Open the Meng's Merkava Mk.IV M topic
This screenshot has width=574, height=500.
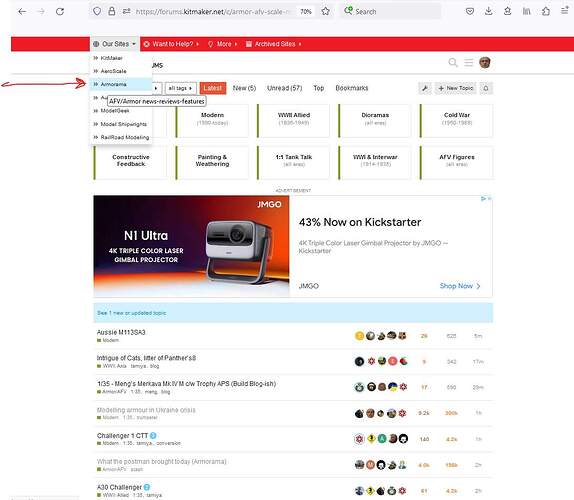[186, 384]
